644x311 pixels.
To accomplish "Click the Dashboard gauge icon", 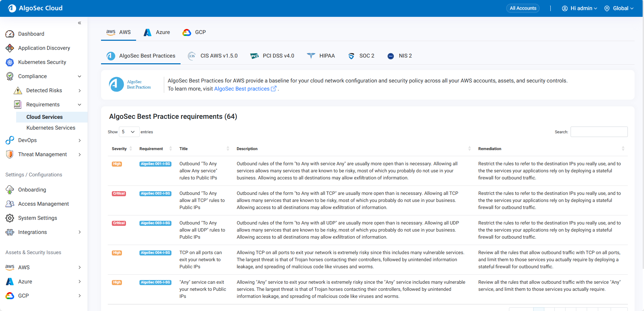I will point(10,34).
